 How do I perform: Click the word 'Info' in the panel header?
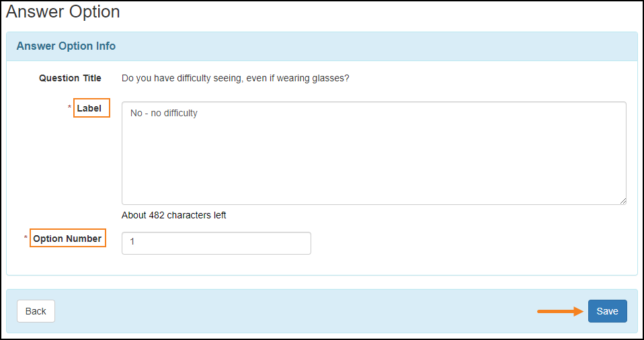(106, 46)
